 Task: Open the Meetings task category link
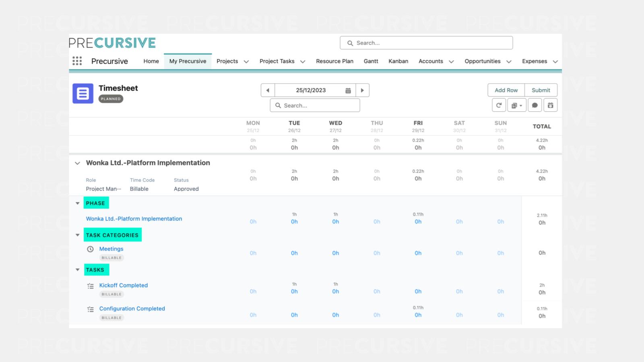coord(111,249)
